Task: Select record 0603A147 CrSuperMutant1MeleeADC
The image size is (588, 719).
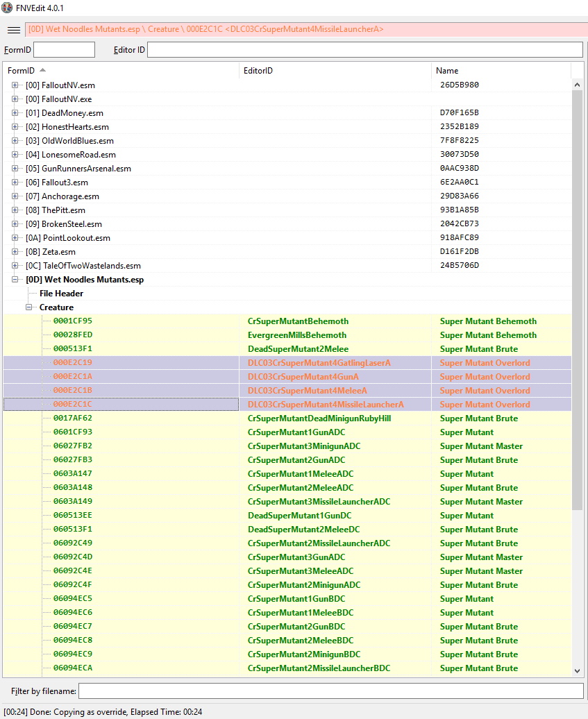Action: 287,474
